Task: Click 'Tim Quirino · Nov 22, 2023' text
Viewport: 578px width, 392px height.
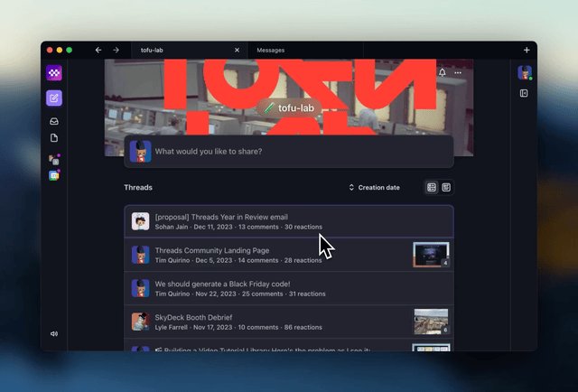Action: point(195,294)
